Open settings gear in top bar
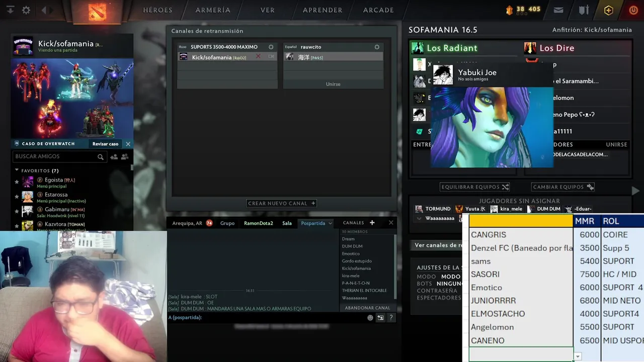 click(26, 10)
